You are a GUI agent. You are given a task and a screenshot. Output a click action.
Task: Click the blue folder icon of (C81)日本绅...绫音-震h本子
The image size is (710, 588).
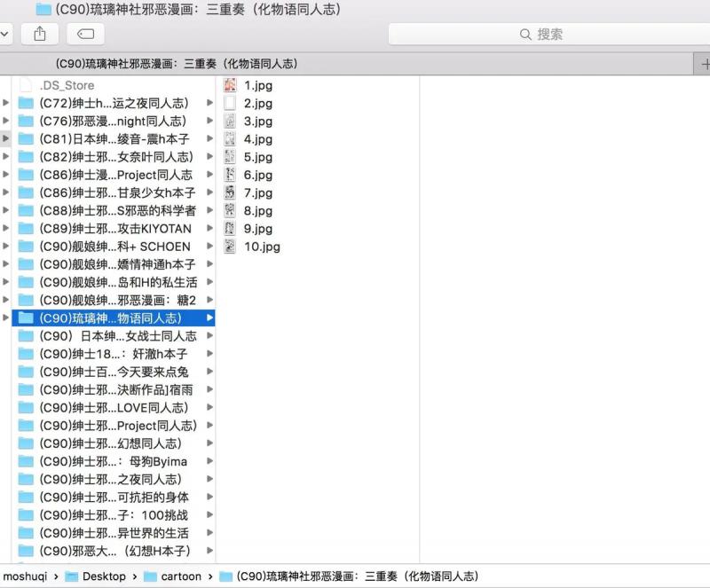[27, 139]
